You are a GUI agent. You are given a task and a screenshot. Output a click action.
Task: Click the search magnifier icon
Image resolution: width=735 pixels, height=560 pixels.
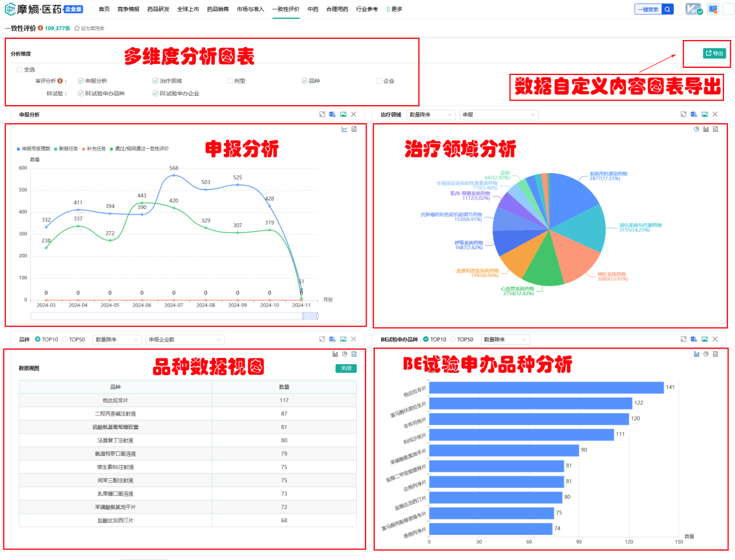tap(668, 9)
